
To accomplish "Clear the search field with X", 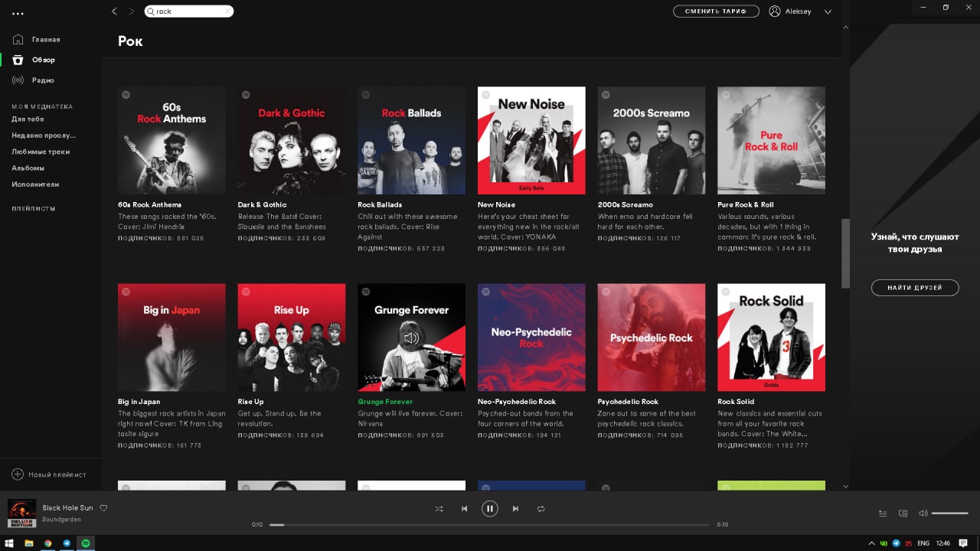I will [x=227, y=11].
